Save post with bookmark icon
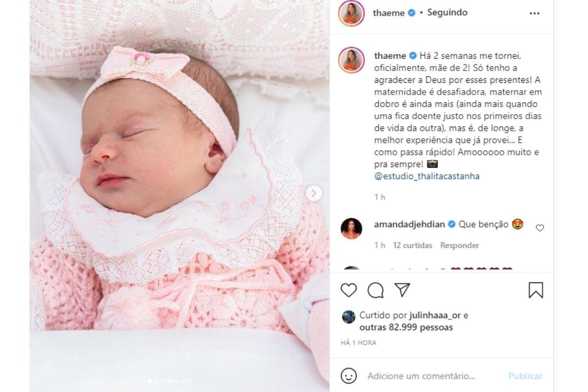 point(536,290)
